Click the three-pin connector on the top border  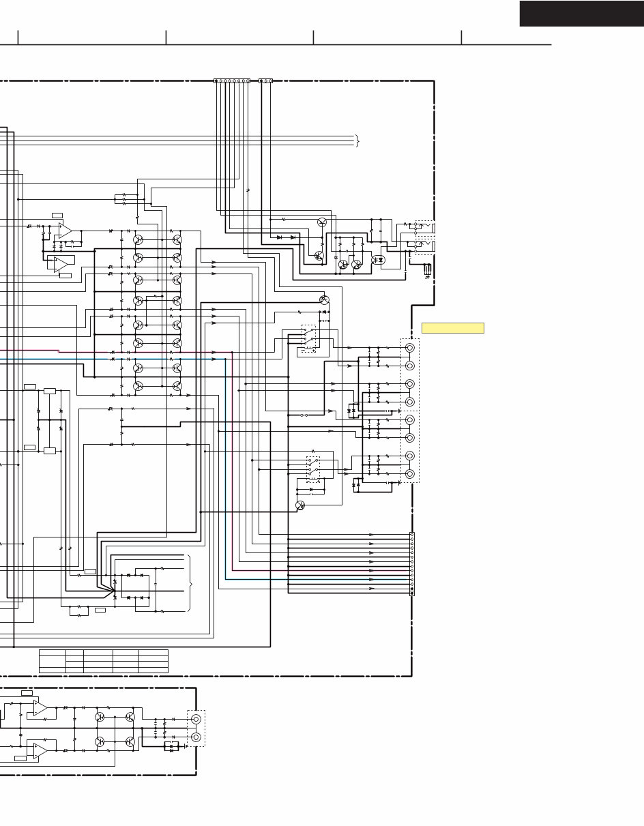(266, 80)
